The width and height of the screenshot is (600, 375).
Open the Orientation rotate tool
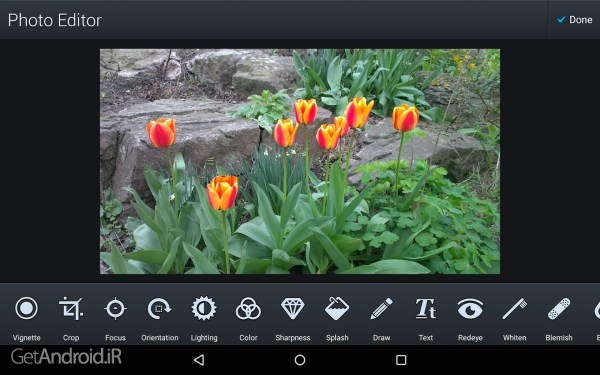click(160, 308)
